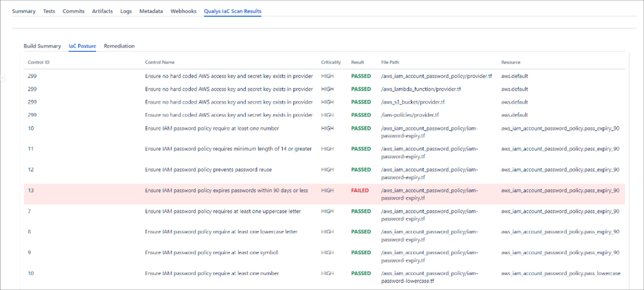The width and height of the screenshot is (644, 290).
Task: Click the Criticality column header
Action: (x=331, y=62)
